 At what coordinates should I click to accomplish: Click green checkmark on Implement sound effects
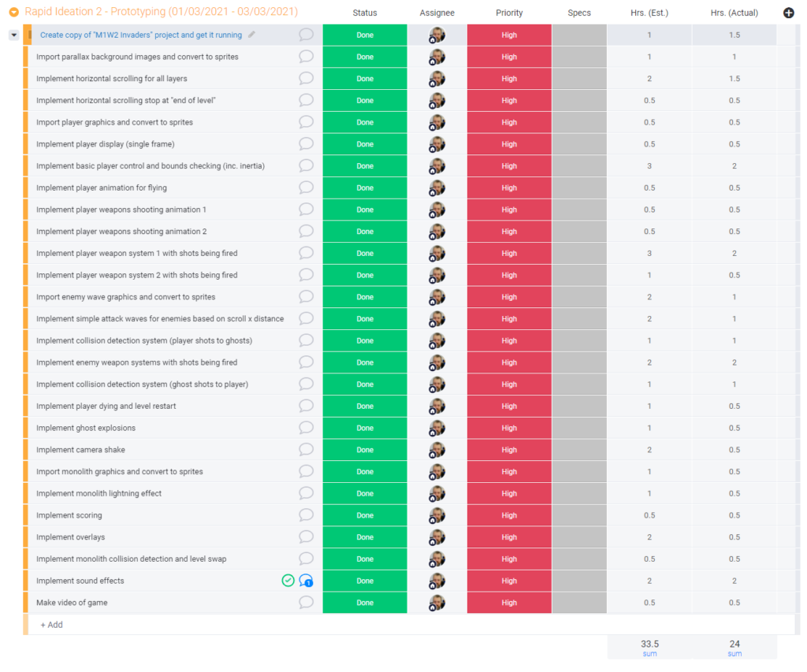click(x=288, y=581)
